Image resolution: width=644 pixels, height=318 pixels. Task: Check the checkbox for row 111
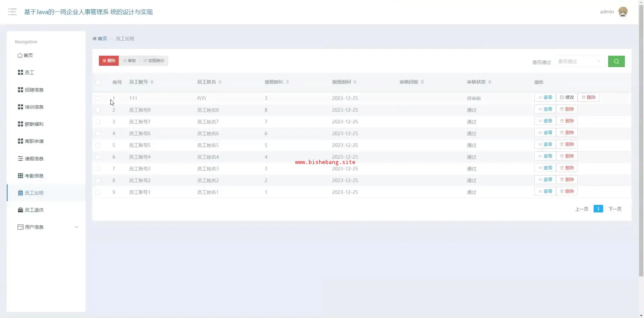pos(98,98)
